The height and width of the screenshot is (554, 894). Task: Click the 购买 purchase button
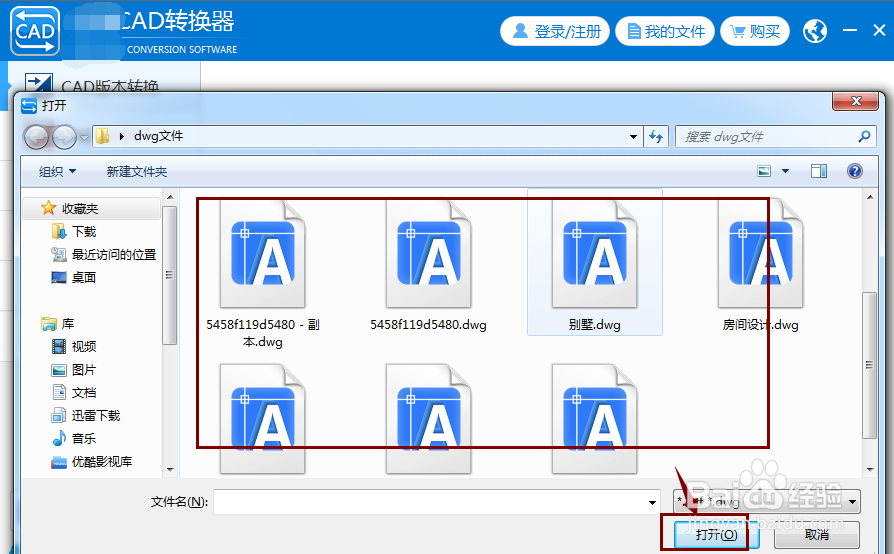coord(755,31)
